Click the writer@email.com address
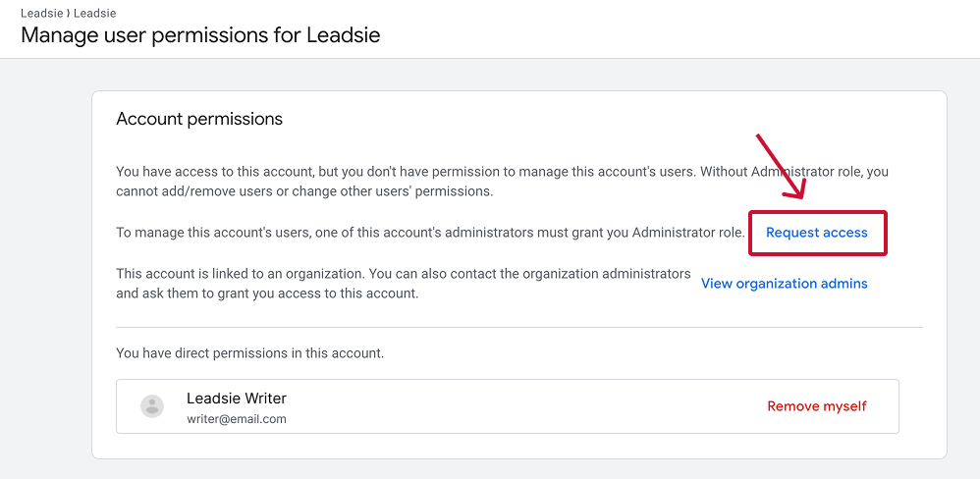Screen dimensions: 980x479 click(x=237, y=419)
